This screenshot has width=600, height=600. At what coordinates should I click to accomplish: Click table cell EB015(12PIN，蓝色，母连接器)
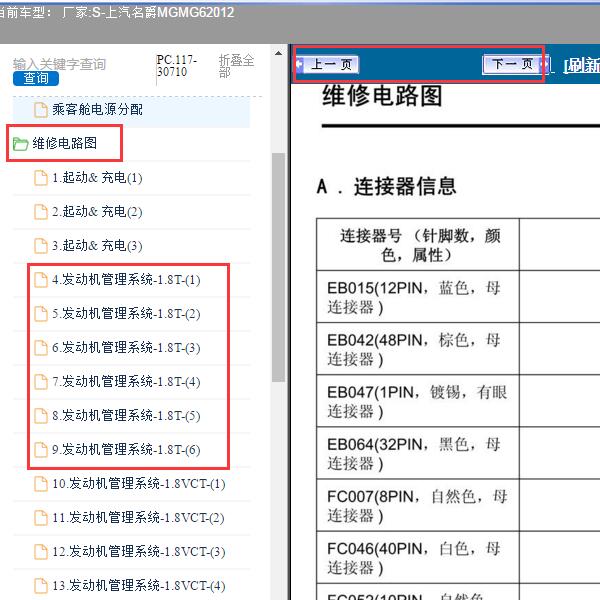pos(417,297)
